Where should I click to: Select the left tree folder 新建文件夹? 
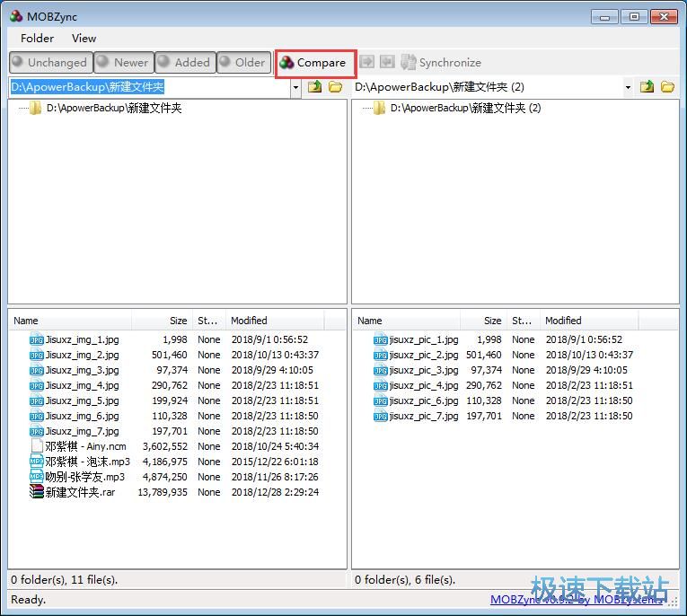tap(114, 108)
